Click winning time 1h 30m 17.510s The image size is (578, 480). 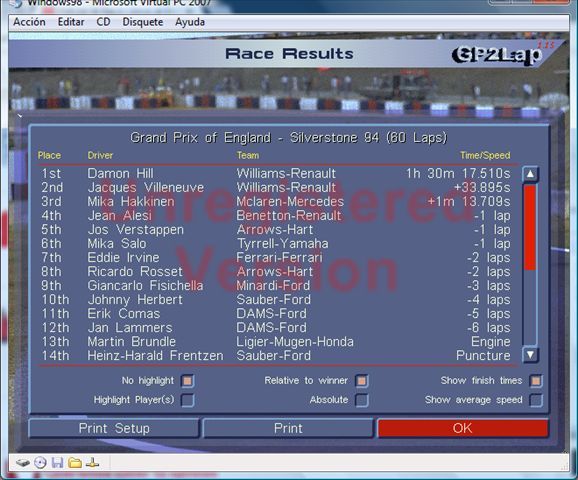tap(458, 173)
